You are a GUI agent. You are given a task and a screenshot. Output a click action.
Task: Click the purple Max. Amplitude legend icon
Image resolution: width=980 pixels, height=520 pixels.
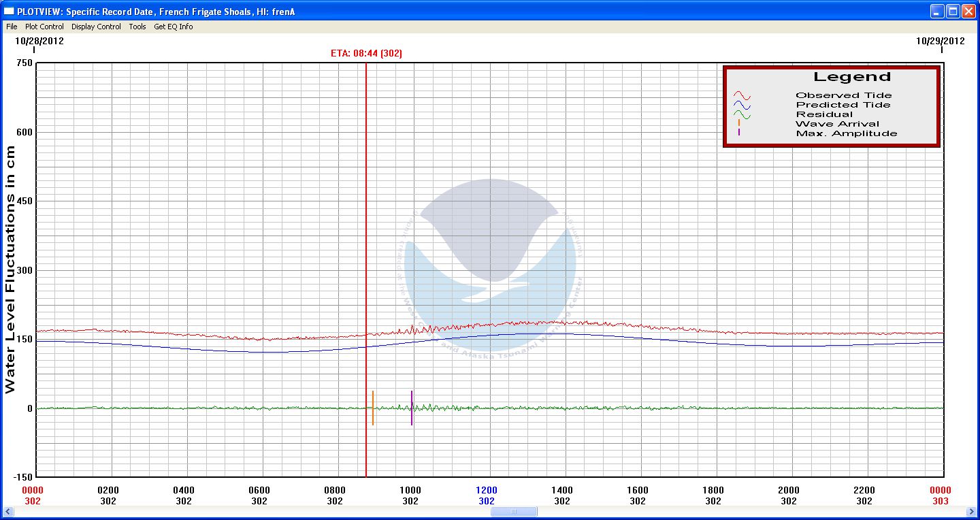(739, 133)
